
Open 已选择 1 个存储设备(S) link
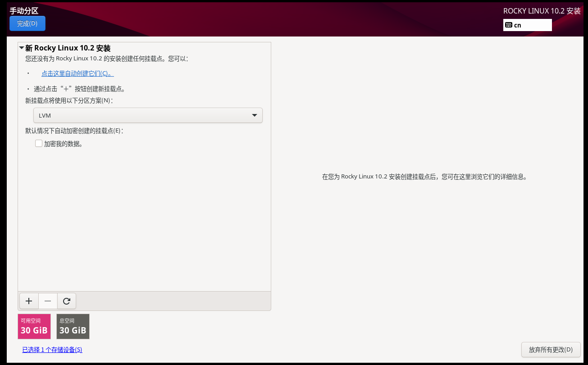click(52, 350)
